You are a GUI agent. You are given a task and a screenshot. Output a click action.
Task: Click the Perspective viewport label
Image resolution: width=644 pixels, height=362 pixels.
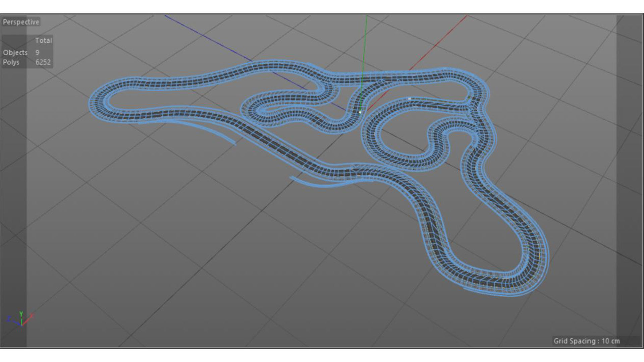(x=21, y=22)
